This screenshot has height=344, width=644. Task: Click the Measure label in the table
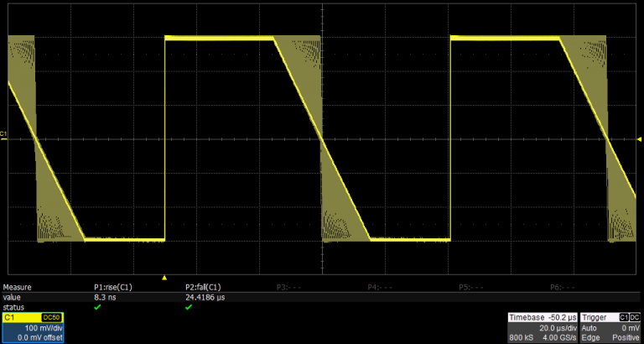coord(18,287)
